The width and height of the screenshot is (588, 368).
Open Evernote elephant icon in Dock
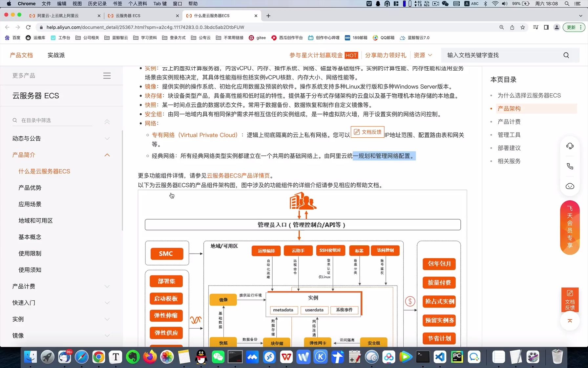coord(133,357)
